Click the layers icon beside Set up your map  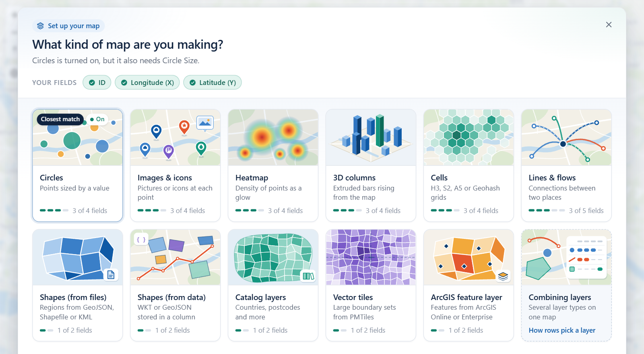click(x=40, y=26)
